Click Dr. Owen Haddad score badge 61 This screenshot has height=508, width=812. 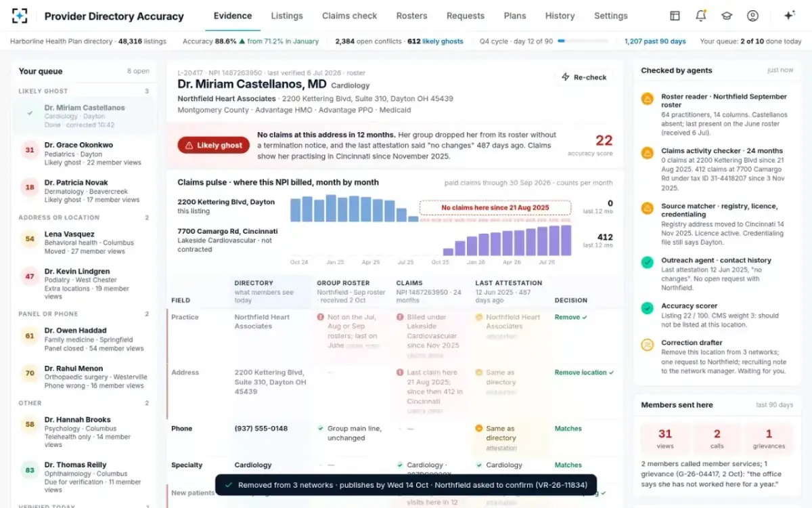pyautogui.click(x=30, y=335)
